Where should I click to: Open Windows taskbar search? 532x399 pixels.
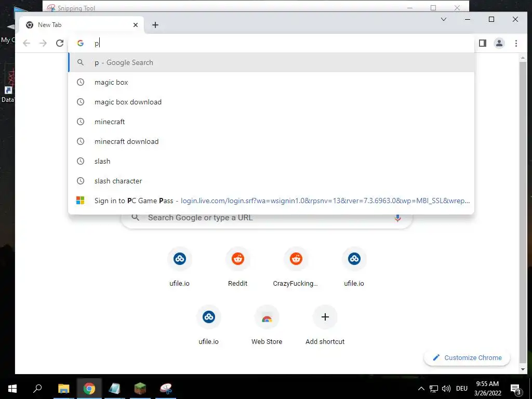(37, 388)
